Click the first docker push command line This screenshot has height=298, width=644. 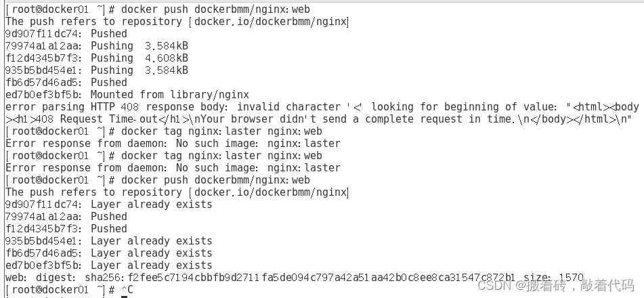click(x=158, y=9)
